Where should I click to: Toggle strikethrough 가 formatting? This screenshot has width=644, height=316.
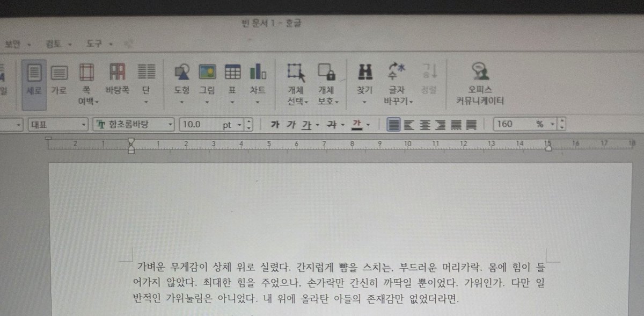(332, 125)
